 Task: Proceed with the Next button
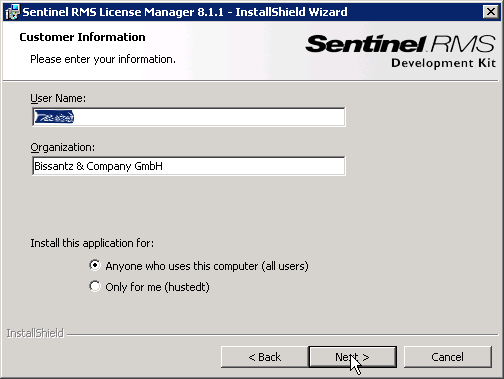353,357
